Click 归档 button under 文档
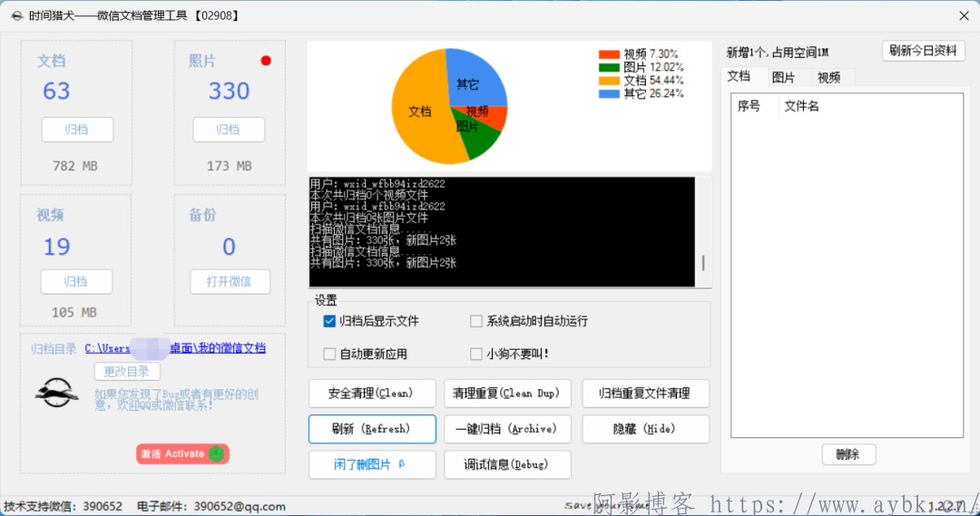The image size is (980, 516). pyautogui.click(x=77, y=130)
